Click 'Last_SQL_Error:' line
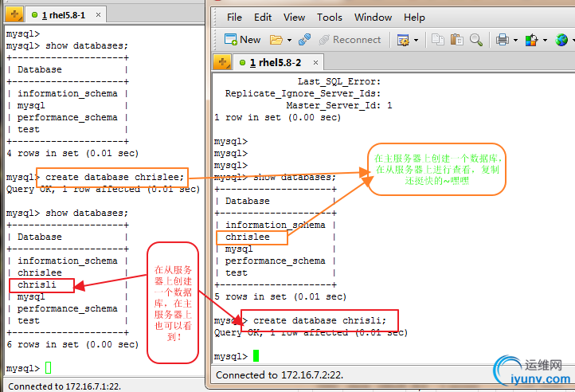This screenshot has height=392, width=575. point(339,81)
